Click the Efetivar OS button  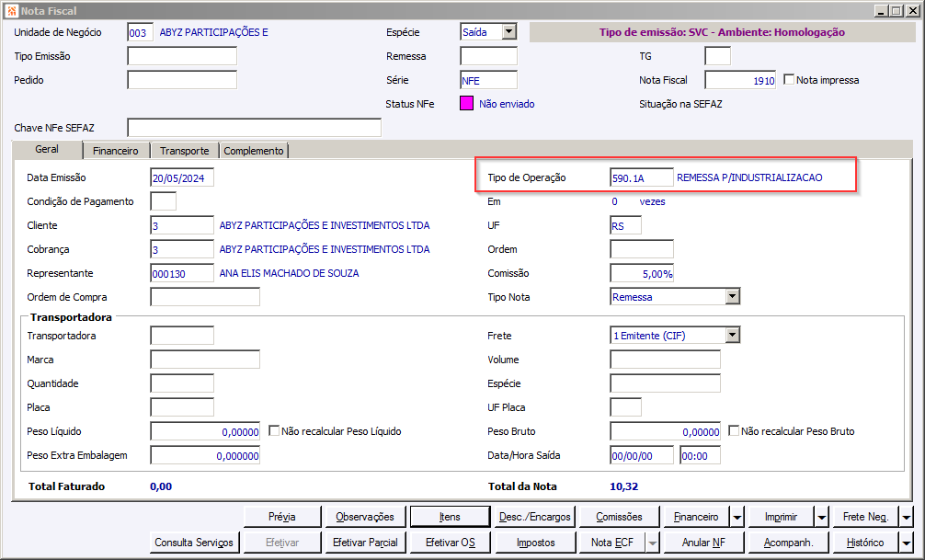pyautogui.click(x=450, y=543)
